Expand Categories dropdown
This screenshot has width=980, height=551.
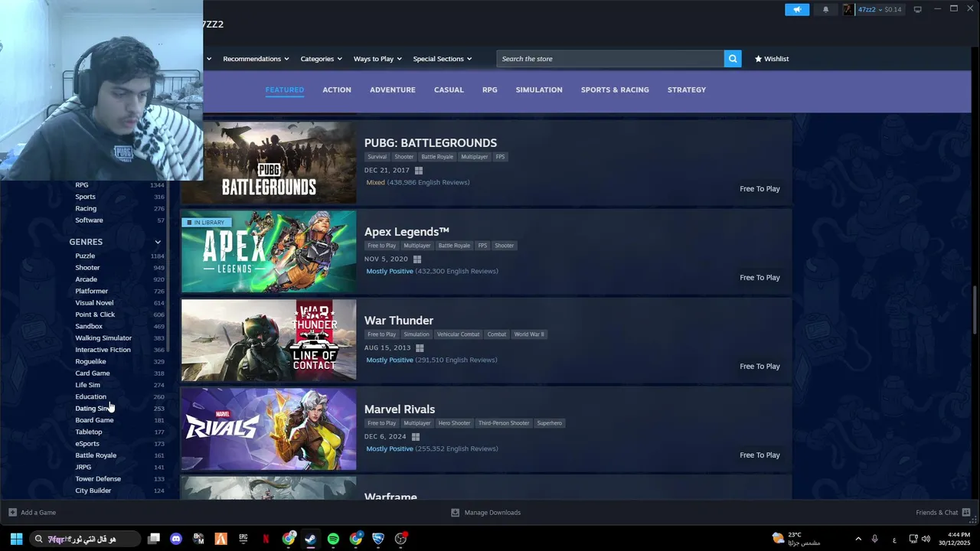tap(322, 58)
